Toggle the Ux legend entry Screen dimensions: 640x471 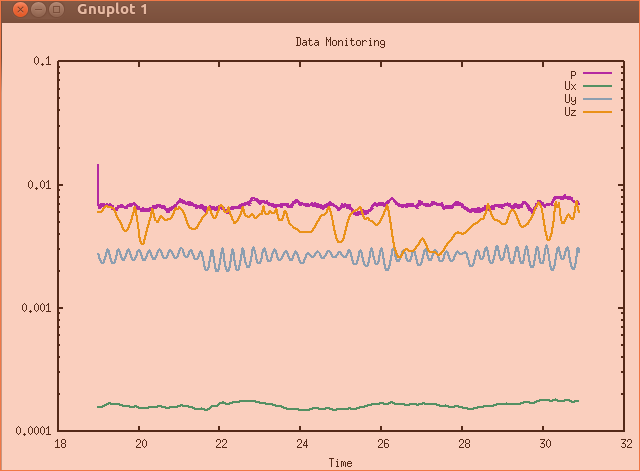click(588, 86)
